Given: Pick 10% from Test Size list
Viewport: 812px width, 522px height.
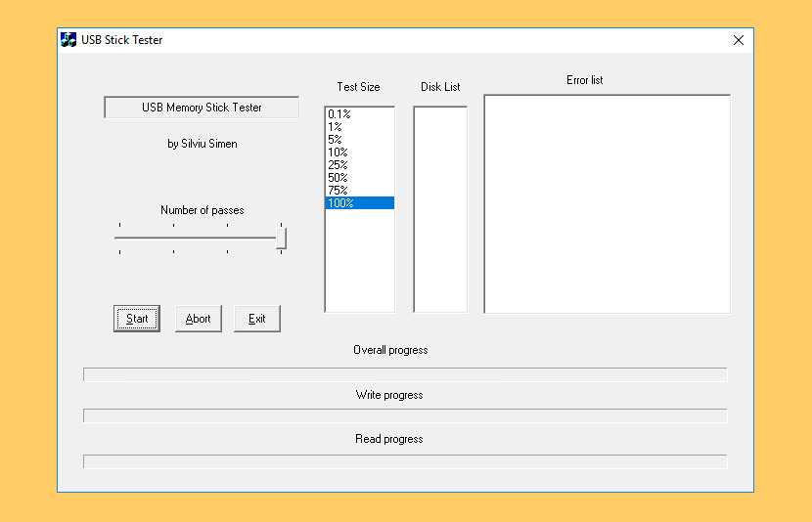Looking at the screenshot, I should (x=338, y=152).
